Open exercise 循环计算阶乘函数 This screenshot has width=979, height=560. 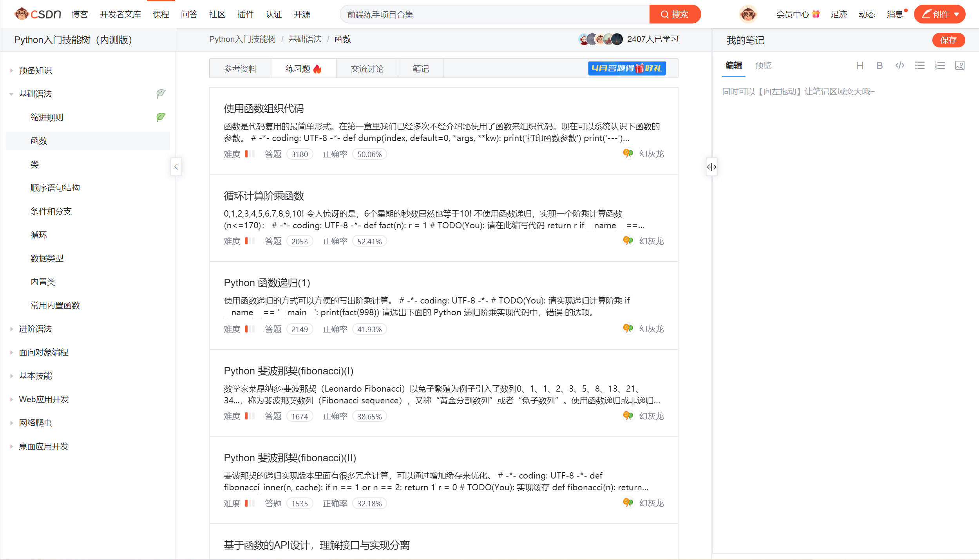point(264,196)
